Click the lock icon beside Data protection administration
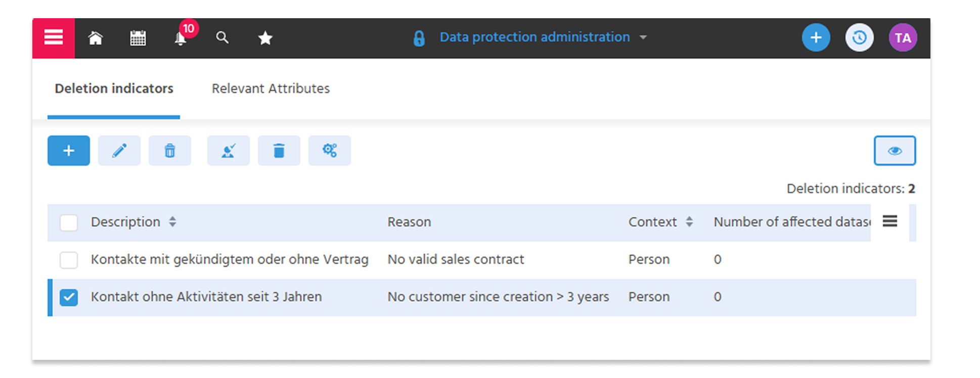 pyautogui.click(x=419, y=38)
